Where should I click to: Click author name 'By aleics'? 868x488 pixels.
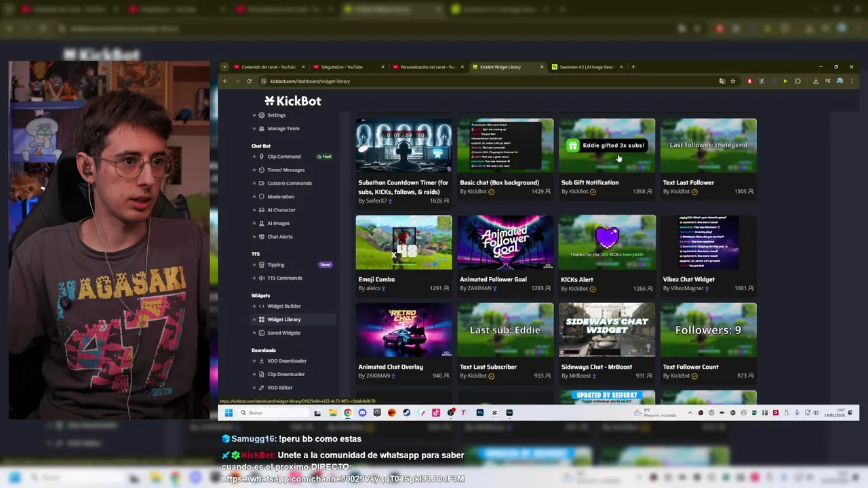tap(369, 289)
